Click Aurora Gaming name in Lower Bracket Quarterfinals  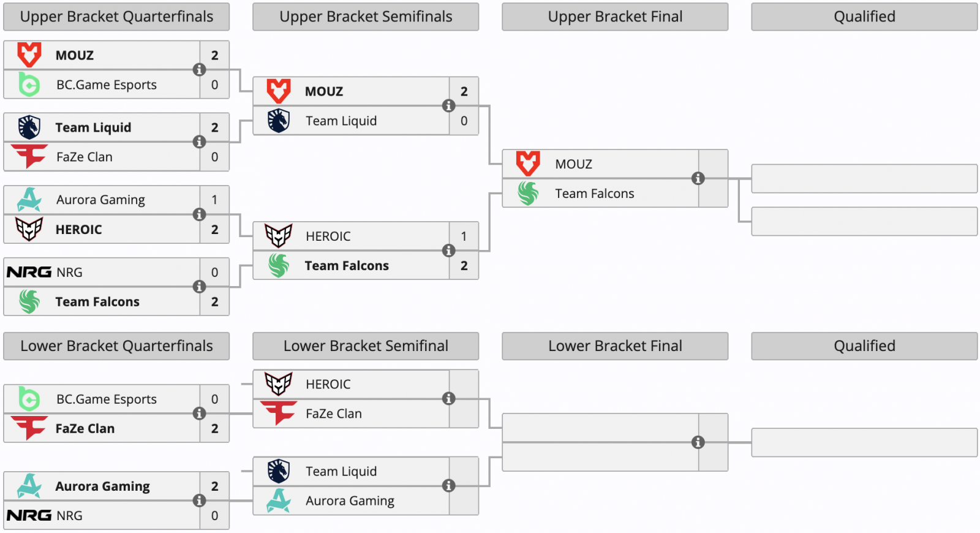pyautogui.click(x=102, y=486)
